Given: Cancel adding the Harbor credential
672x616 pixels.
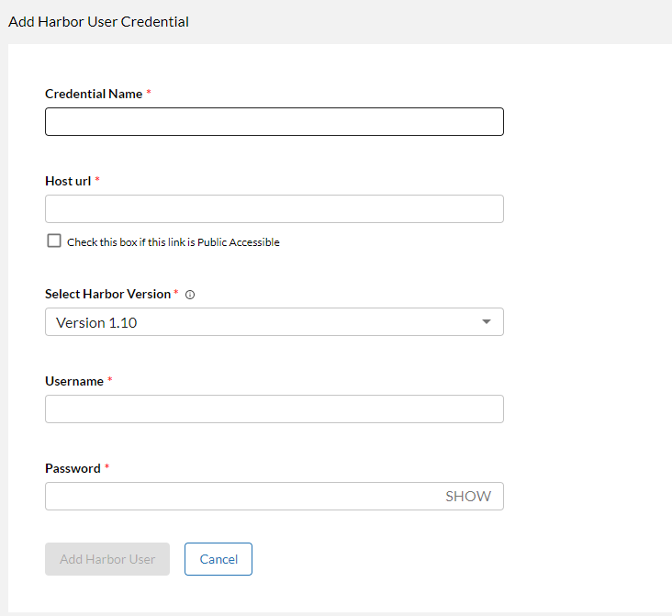Looking at the screenshot, I should pyautogui.click(x=218, y=559).
